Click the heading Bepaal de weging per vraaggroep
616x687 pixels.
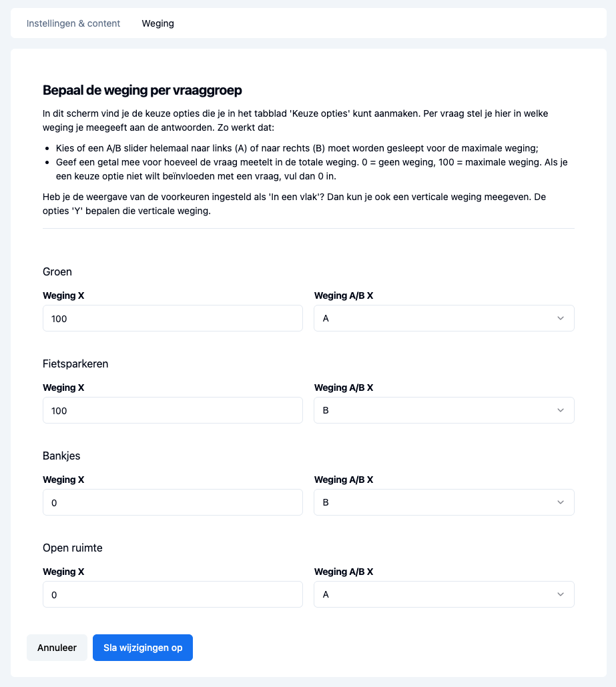142,90
